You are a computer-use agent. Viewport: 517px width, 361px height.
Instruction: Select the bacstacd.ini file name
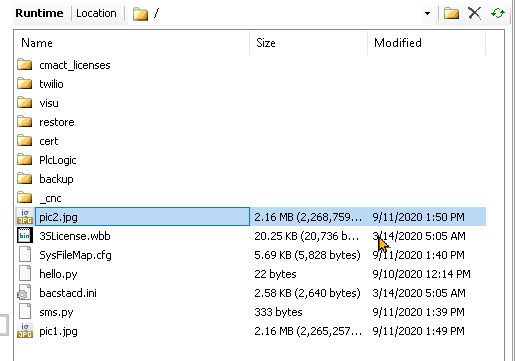coord(68,293)
